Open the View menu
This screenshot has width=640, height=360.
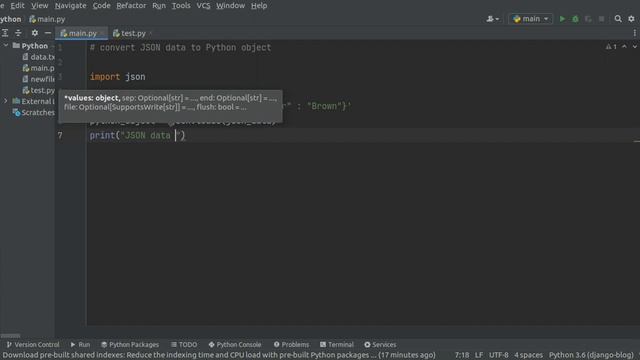pyautogui.click(x=40, y=6)
